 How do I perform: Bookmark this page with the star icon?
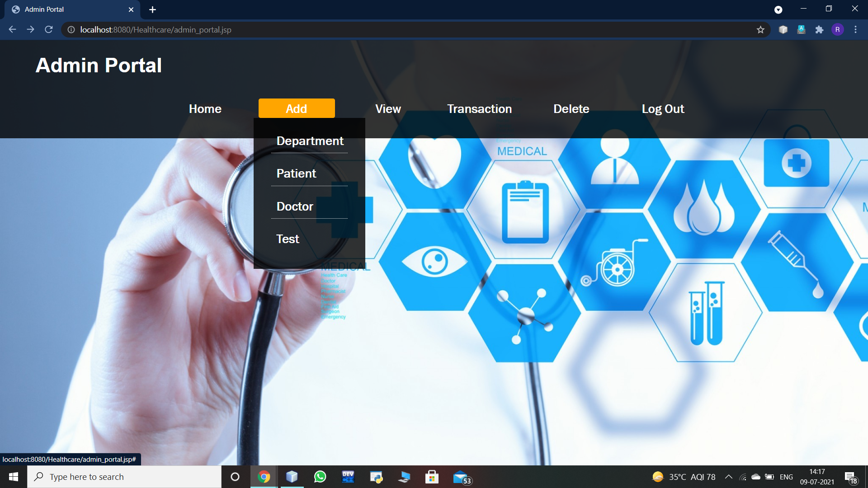coord(760,29)
